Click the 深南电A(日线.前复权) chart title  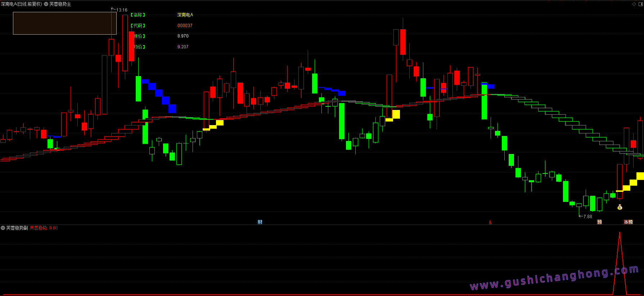tap(22, 4)
